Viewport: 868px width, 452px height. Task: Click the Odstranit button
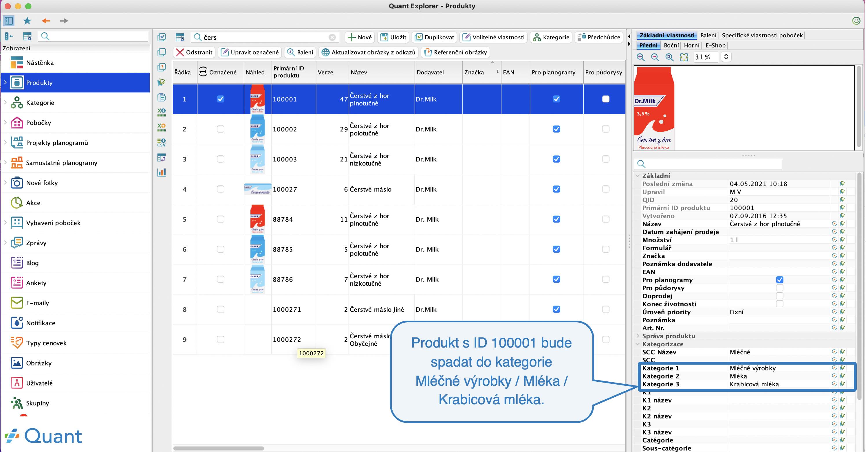tap(194, 52)
